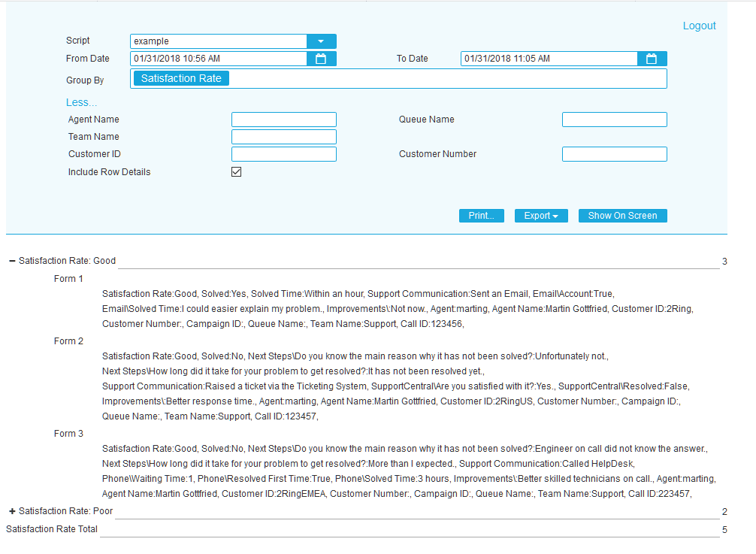Click the Satisfaction Rate group-by chip

pos(180,77)
